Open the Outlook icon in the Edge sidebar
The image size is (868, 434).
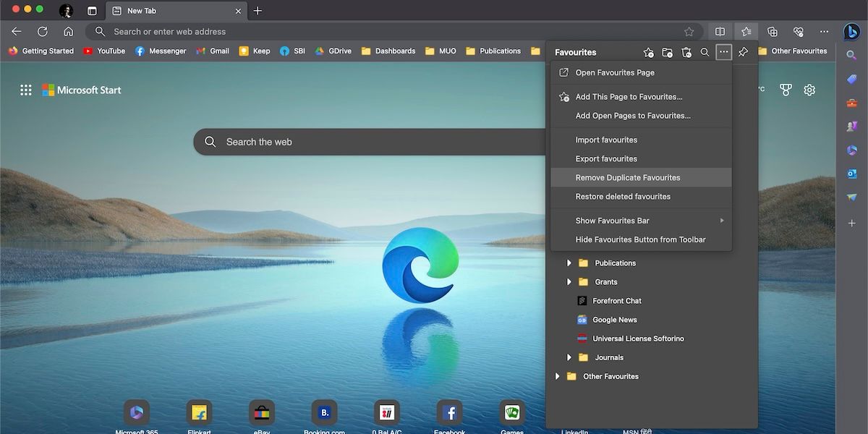click(x=851, y=174)
